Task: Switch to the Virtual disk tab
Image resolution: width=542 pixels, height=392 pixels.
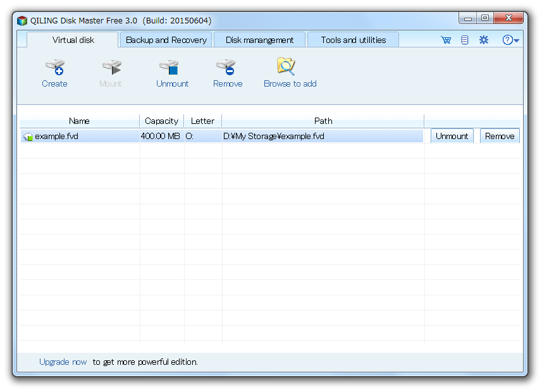Action: (73, 40)
